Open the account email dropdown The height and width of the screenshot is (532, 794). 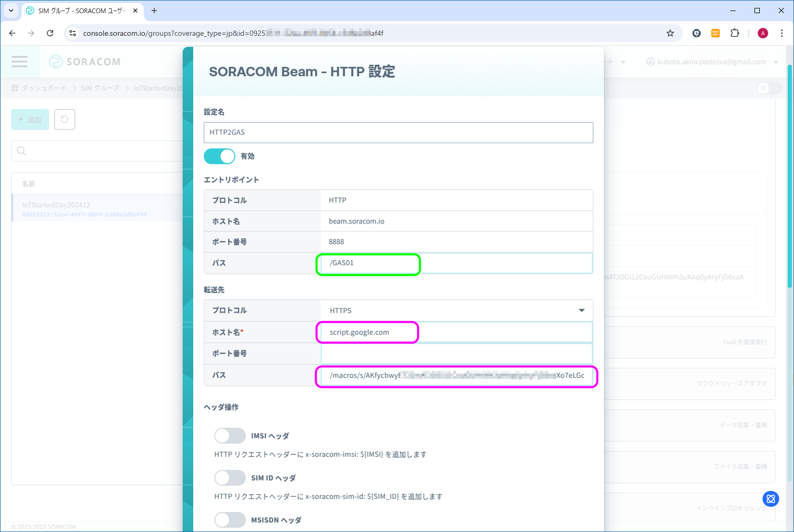click(x=712, y=62)
